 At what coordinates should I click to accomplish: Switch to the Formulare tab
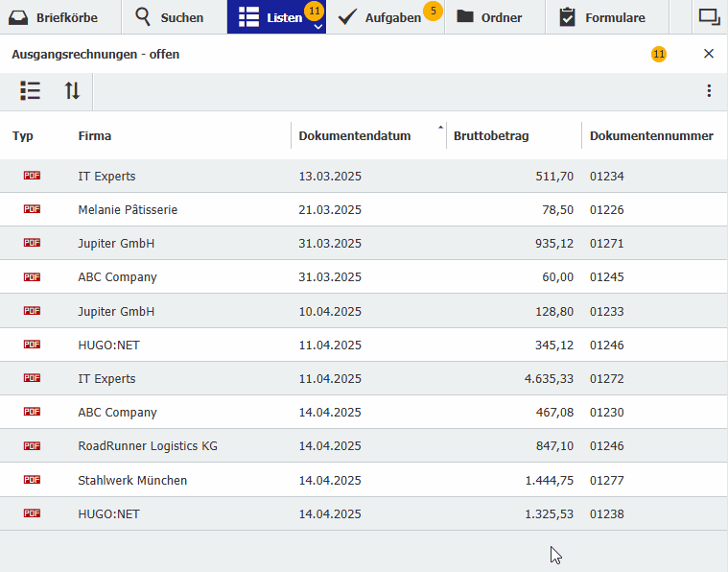pyautogui.click(x=602, y=17)
